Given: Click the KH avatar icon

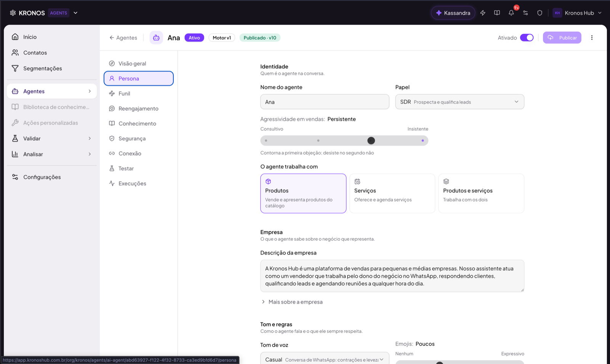Looking at the screenshot, I should 557,13.
